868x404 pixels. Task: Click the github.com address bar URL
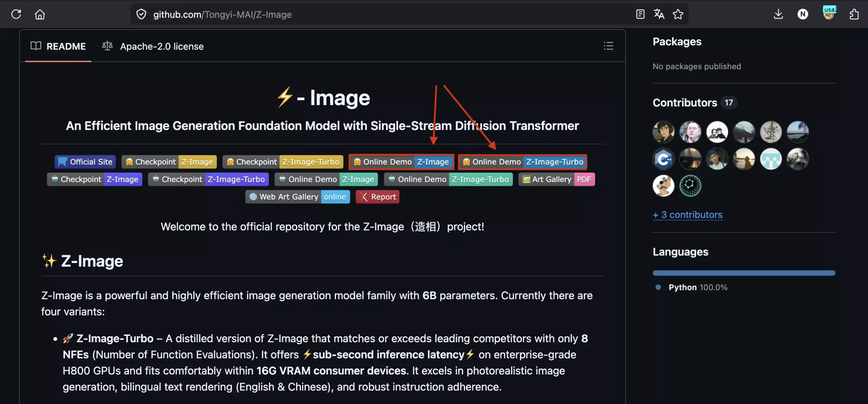222,14
